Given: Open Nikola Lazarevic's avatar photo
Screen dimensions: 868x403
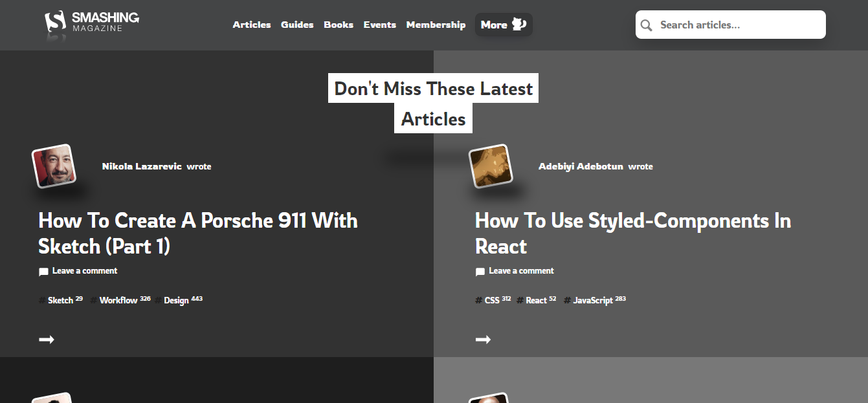Looking at the screenshot, I should (x=54, y=166).
